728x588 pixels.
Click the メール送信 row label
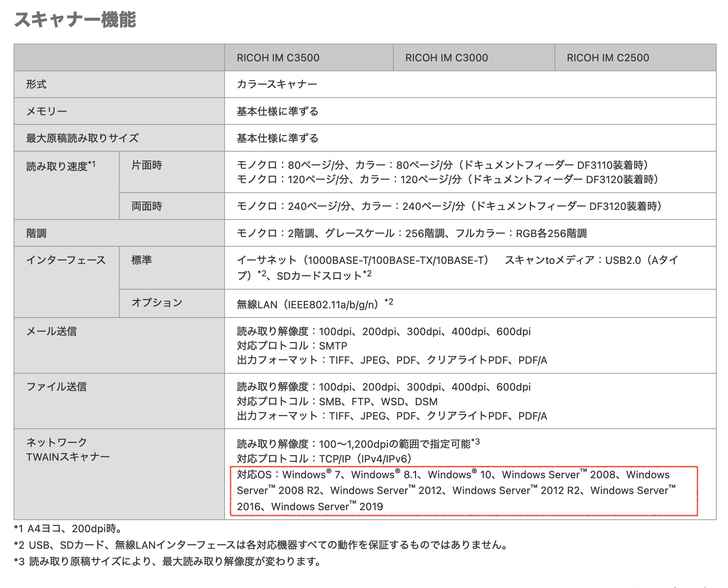pyautogui.click(x=51, y=331)
